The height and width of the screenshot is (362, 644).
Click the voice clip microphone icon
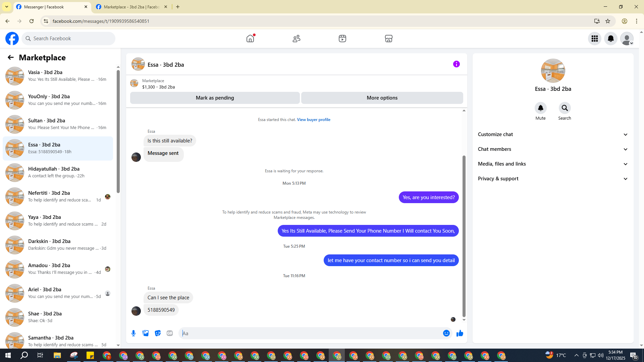[133, 333]
